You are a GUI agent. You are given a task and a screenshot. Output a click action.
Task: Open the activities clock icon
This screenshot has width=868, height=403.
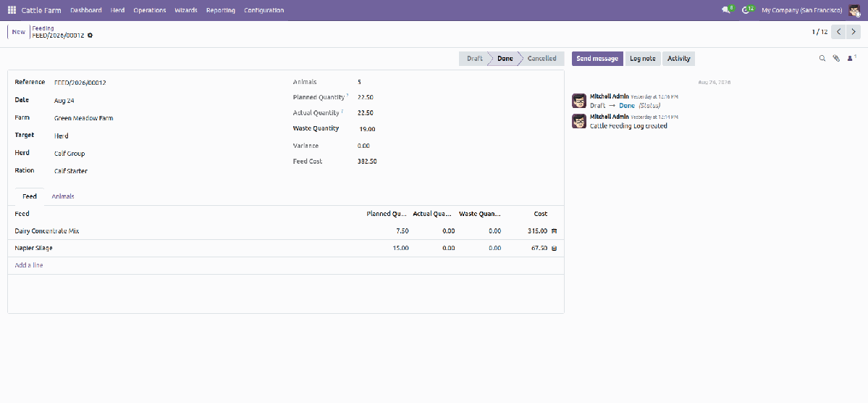pyautogui.click(x=747, y=10)
